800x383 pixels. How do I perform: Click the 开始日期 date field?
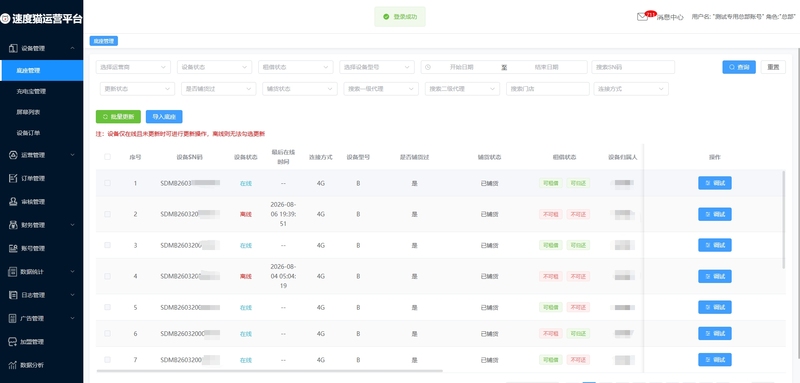[x=461, y=67]
